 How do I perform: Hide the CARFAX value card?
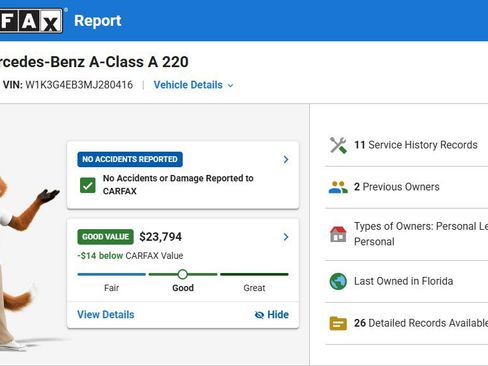tap(272, 315)
